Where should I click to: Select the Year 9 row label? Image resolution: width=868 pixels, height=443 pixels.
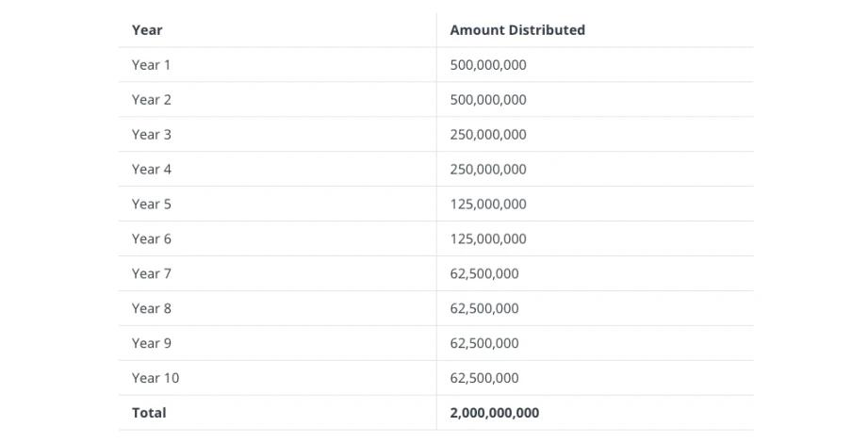point(152,344)
